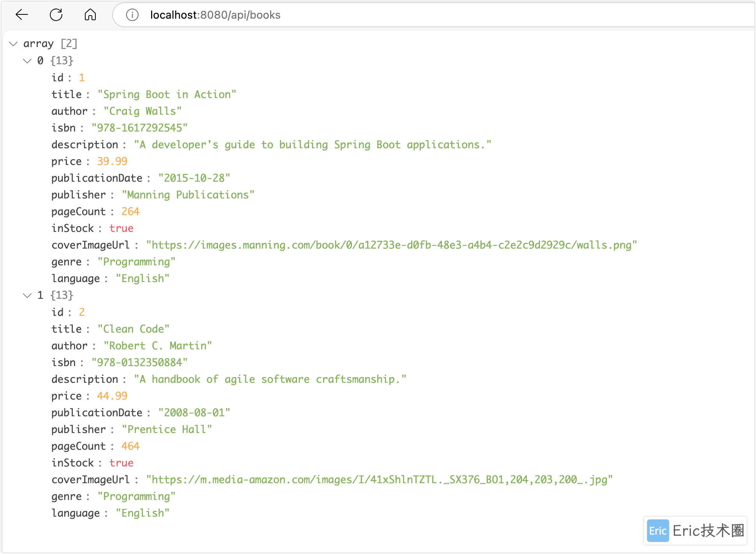Collapse the root array [2] node
This screenshot has width=756, height=554.
pos(13,44)
